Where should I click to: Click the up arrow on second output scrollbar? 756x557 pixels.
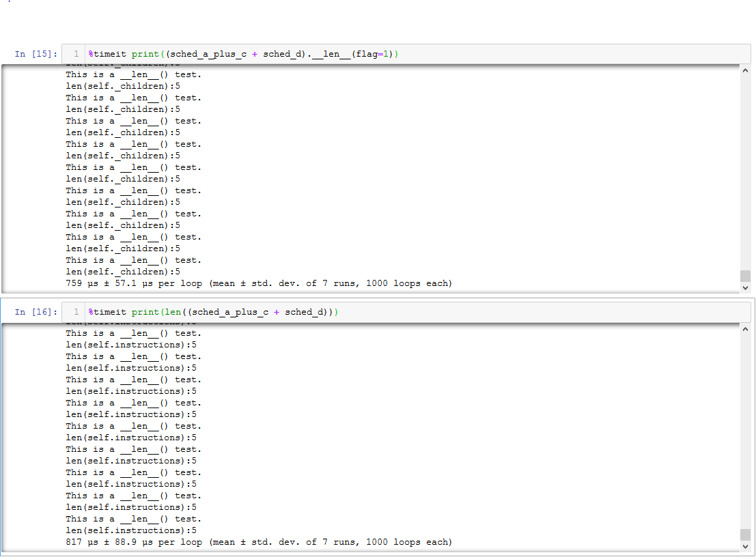click(x=746, y=328)
